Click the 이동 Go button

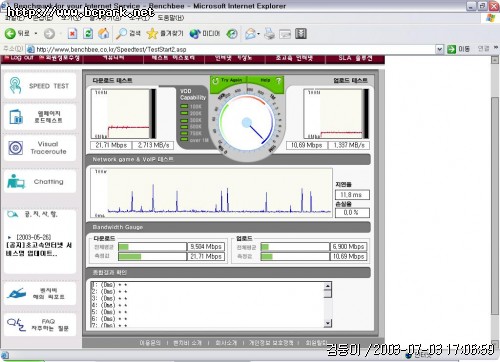tap(459, 49)
